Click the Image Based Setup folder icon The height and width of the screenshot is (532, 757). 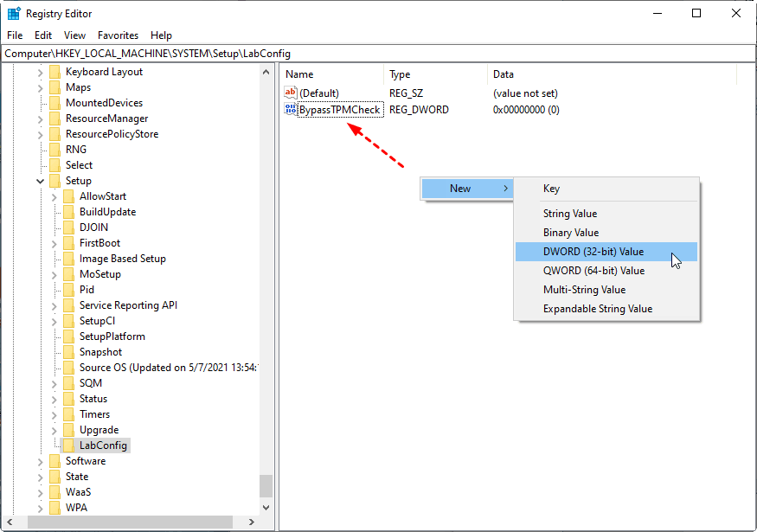(x=69, y=259)
